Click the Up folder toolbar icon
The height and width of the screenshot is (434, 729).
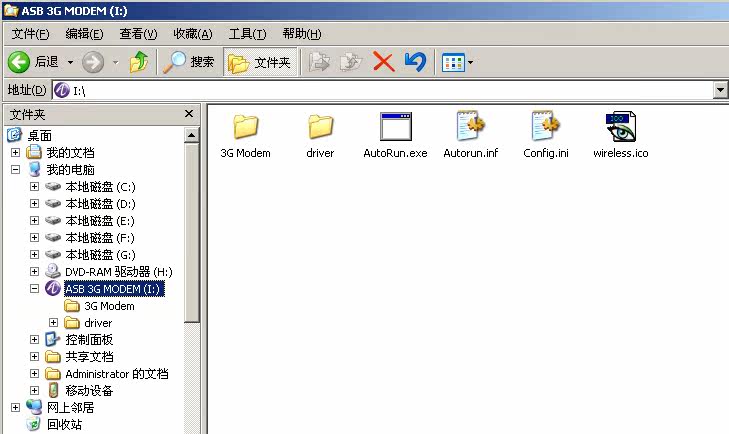click(x=139, y=62)
